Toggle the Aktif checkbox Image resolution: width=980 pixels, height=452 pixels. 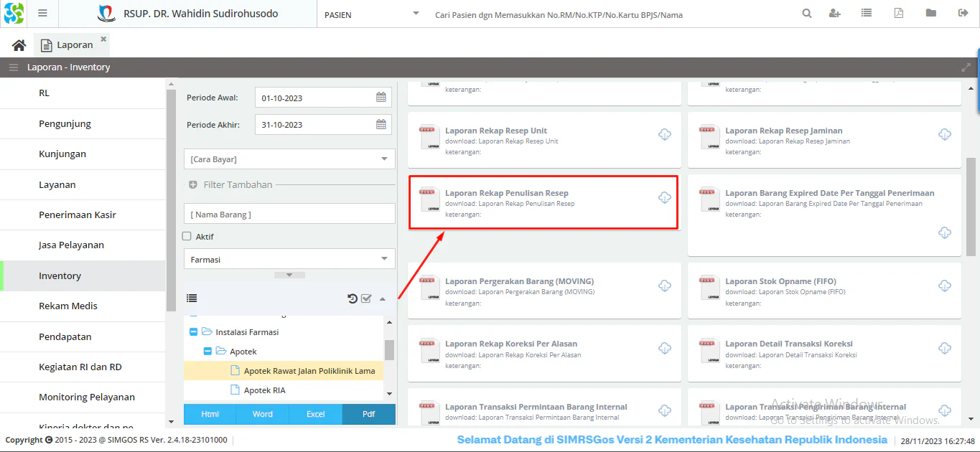[187, 236]
